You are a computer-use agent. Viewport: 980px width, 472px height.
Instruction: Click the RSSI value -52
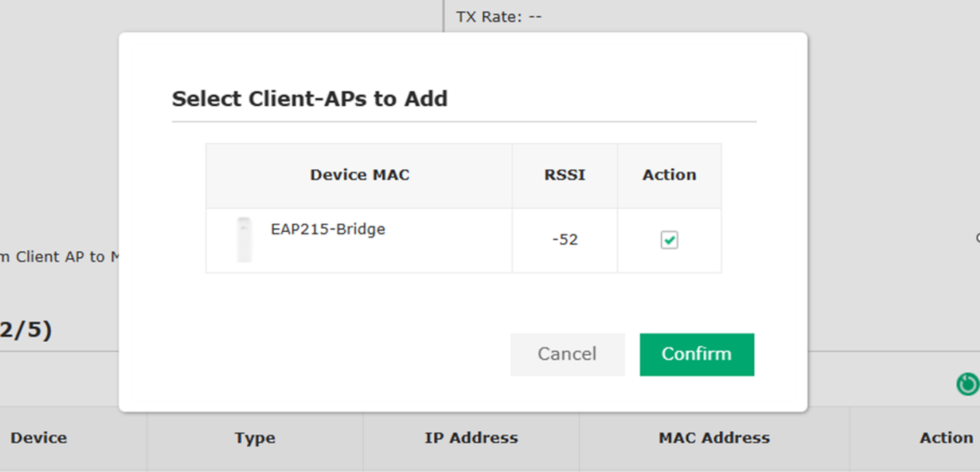click(564, 240)
